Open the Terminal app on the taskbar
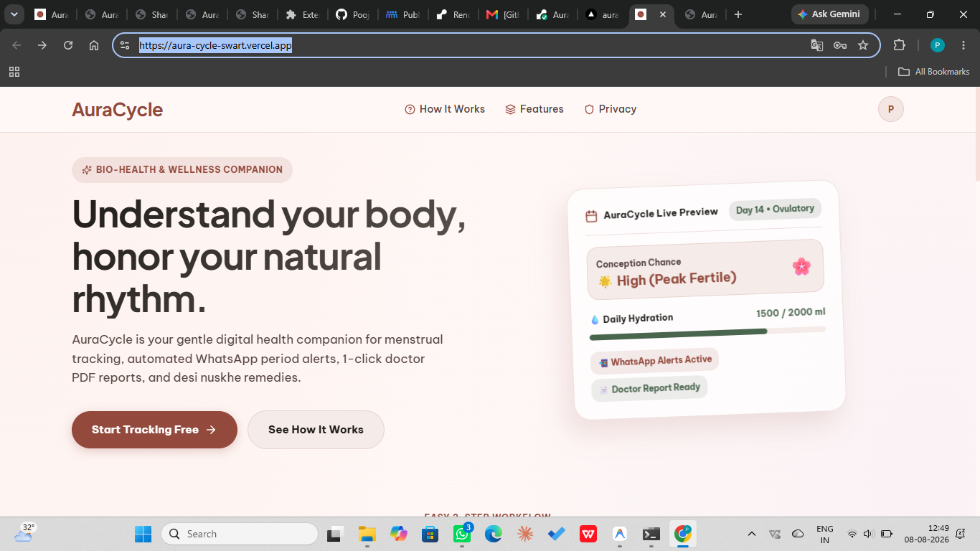This screenshot has width=980, height=551. coord(651,534)
